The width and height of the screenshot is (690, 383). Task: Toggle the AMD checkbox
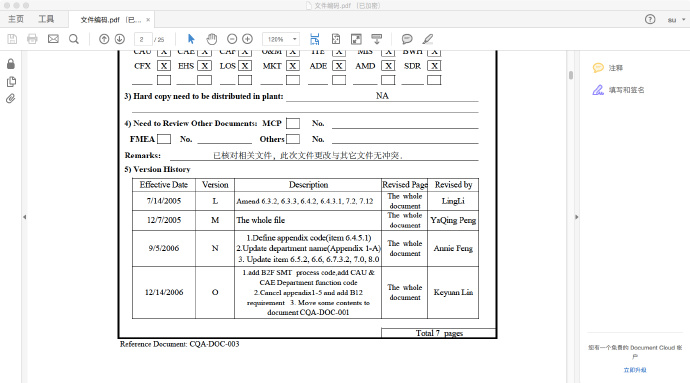[x=388, y=66]
